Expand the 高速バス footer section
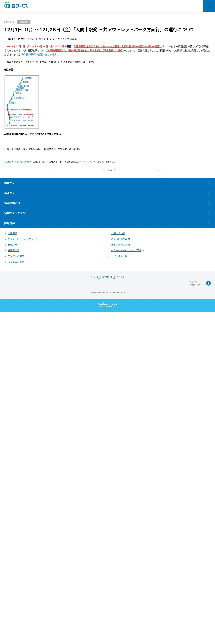 click(x=107, y=193)
